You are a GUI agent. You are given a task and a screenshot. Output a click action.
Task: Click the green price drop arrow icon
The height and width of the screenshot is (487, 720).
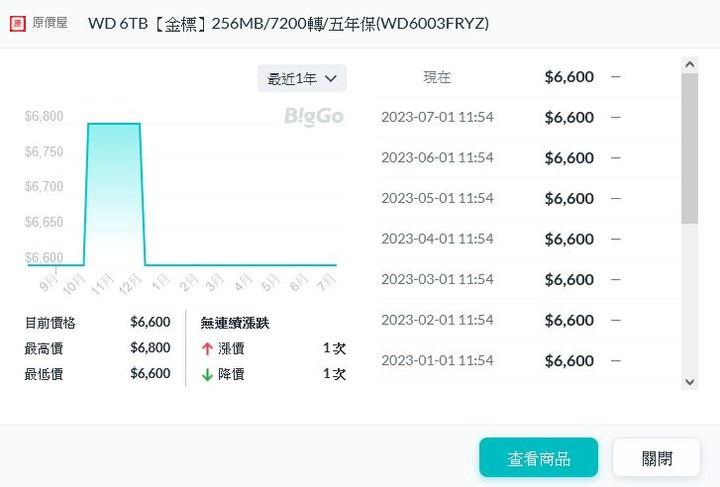(x=207, y=374)
